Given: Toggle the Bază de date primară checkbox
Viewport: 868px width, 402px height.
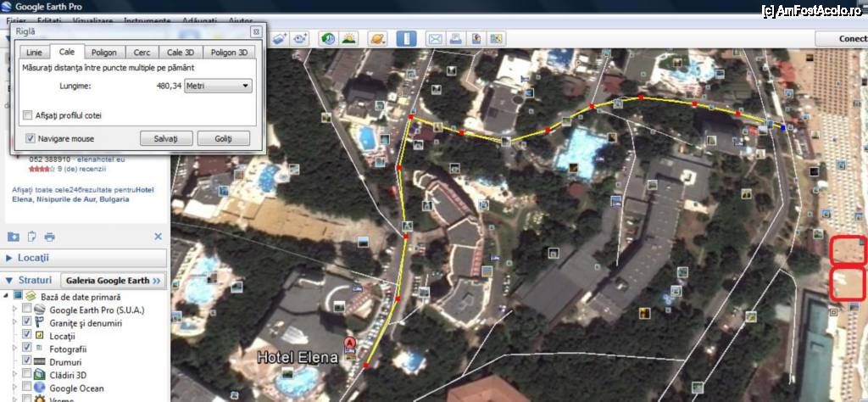Looking at the screenshot, I should [18, 296].
